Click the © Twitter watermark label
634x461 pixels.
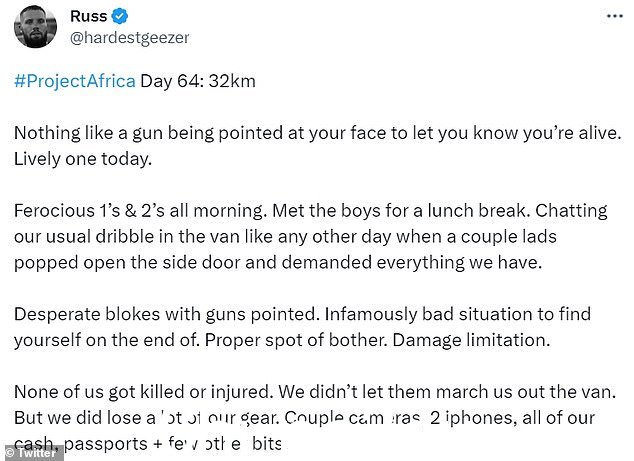click(x=32, y=453)
